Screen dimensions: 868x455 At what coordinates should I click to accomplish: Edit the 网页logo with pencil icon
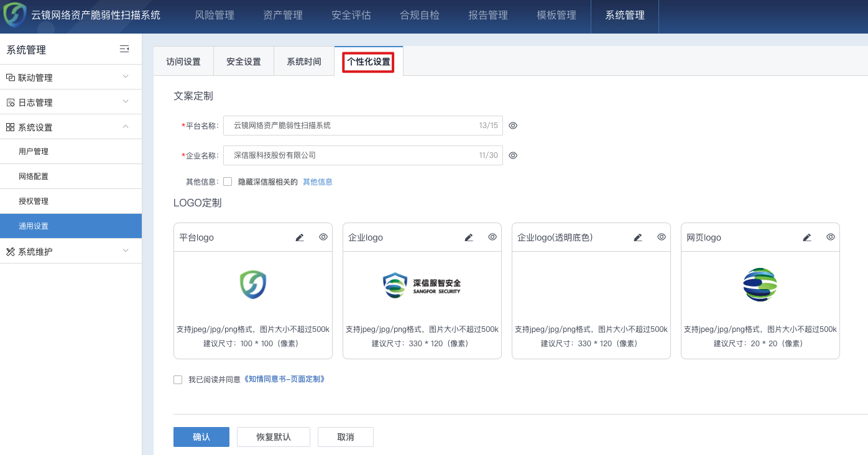pos(807,237)
